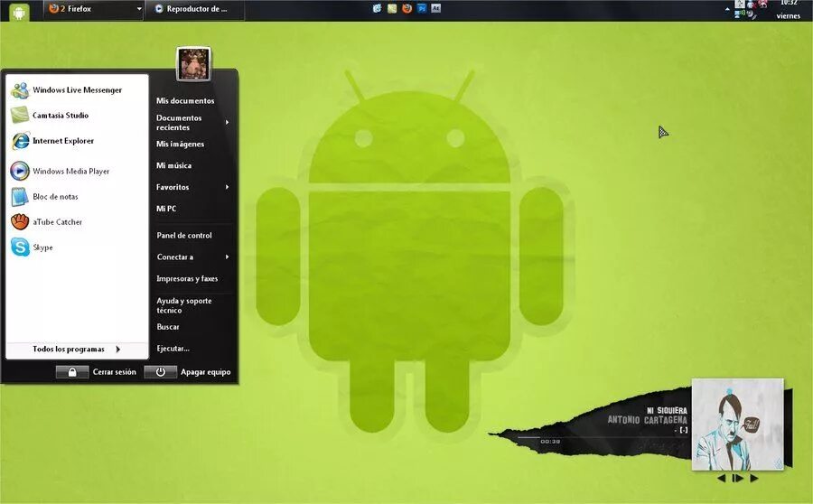Click the song progress bar
The height and width of the screenshot is (504, 813).
click(604, 437)
